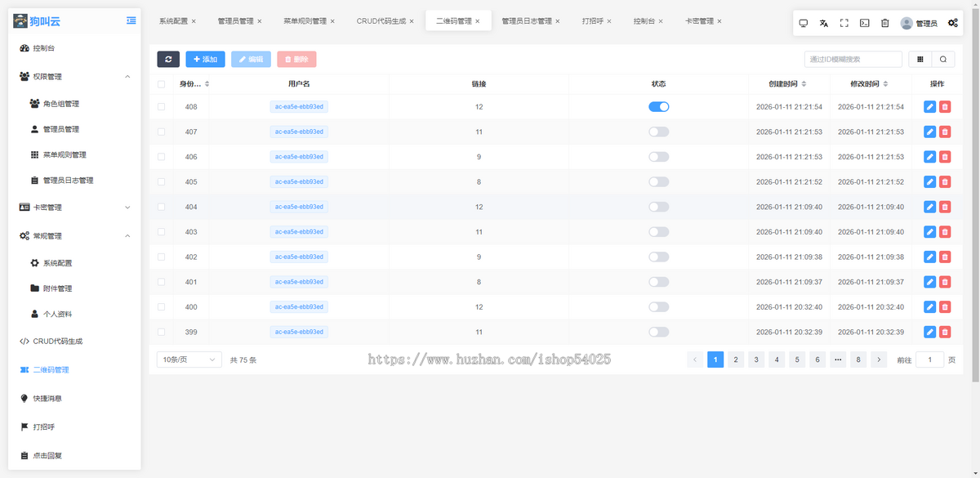Switch to the 管理员管理 tab
The width and height of the screenshot is (980, 478).
point(235,21)
